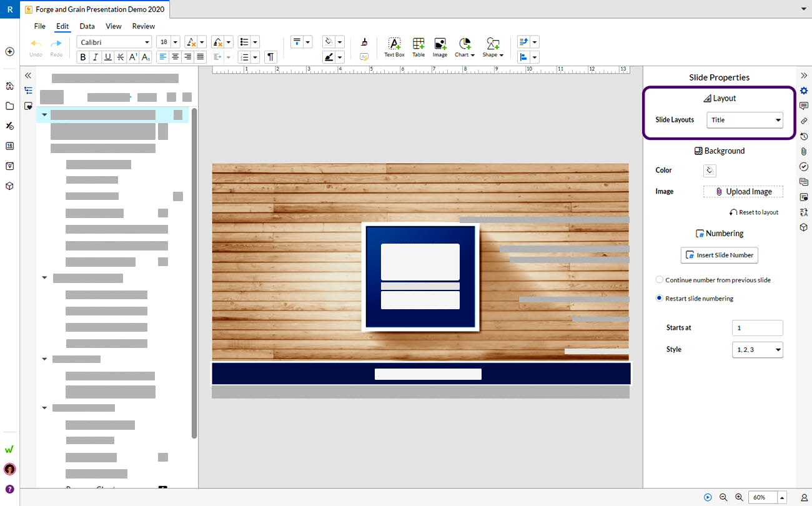The image size is (812, 506).
Task: Open the links panel icon
Action: [x=804, y=121]
